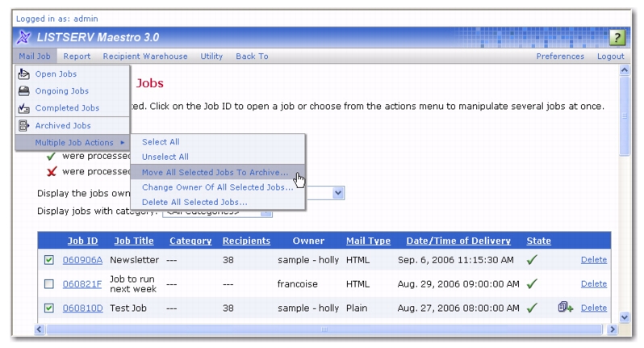Open the Recipient Warehouse menu
Viewport: 644px width, 348px height.
point(145,57)
